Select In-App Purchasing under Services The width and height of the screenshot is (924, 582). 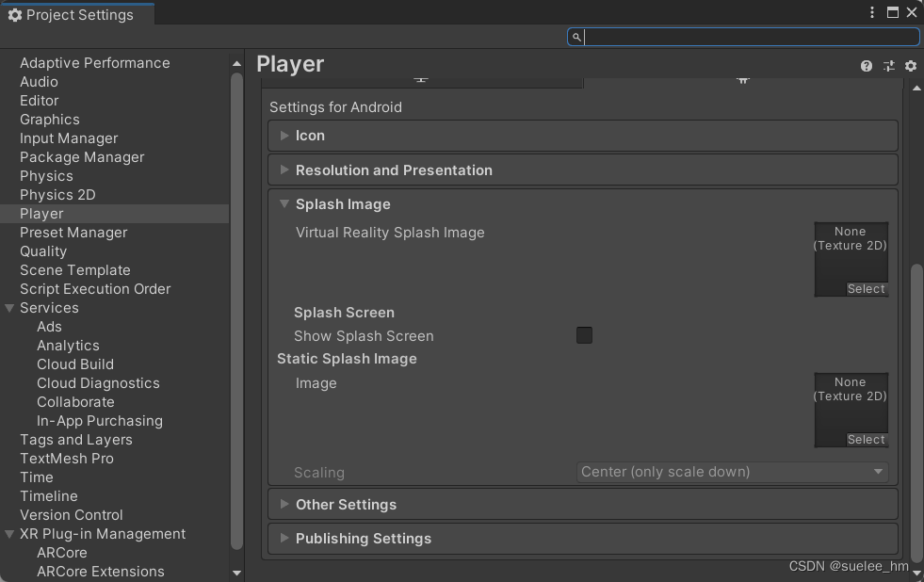(x=100, y=421)
